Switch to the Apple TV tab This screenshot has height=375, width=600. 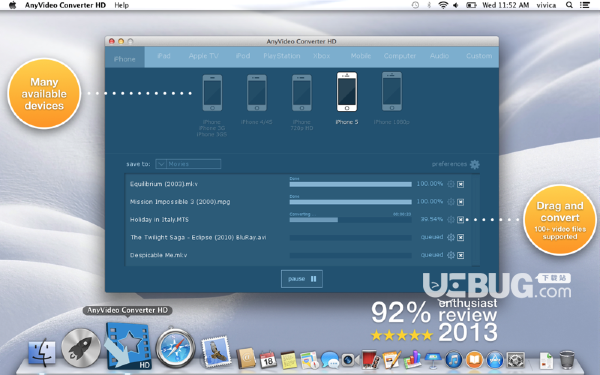pyautogui.click(x=204, y=56)
